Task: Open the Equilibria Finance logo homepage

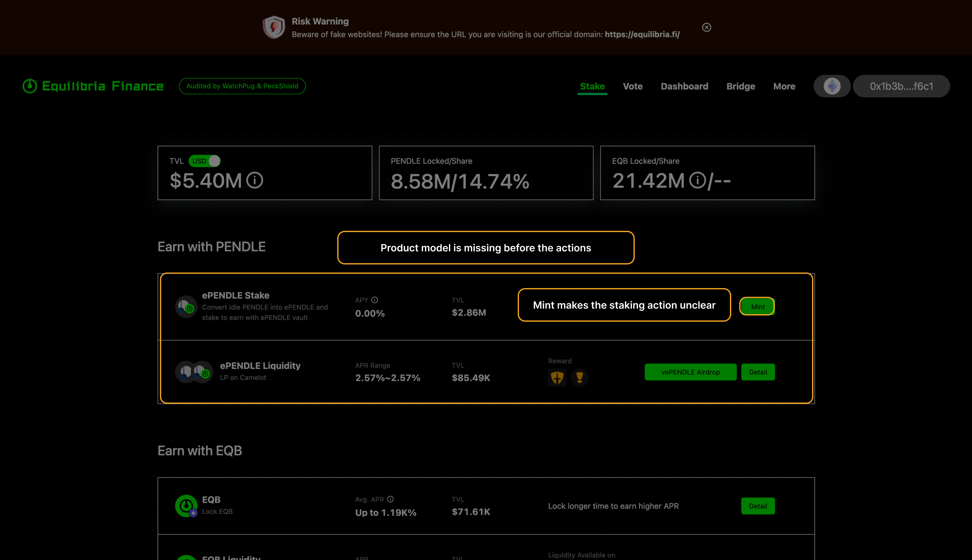Action: click(x=93, y=86)
